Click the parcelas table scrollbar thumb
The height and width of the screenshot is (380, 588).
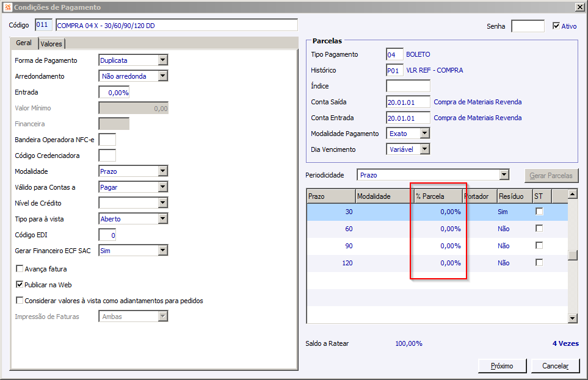click(572, 255)
